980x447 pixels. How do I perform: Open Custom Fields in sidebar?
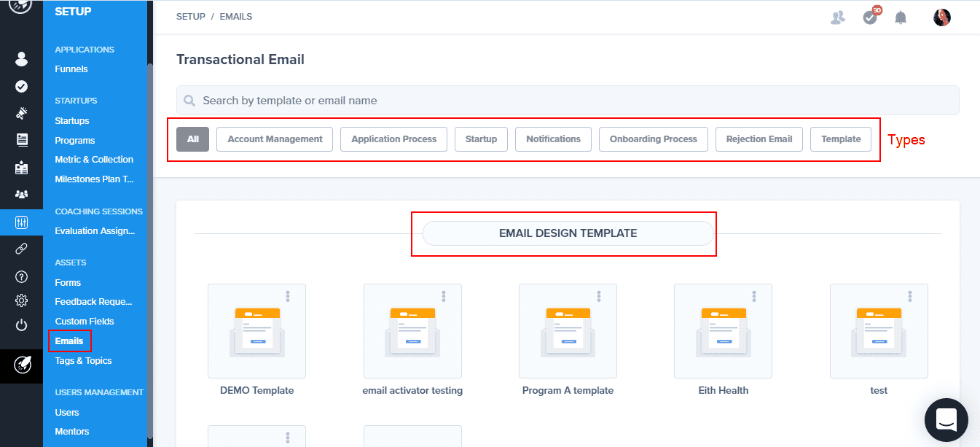tap(85, 322)
